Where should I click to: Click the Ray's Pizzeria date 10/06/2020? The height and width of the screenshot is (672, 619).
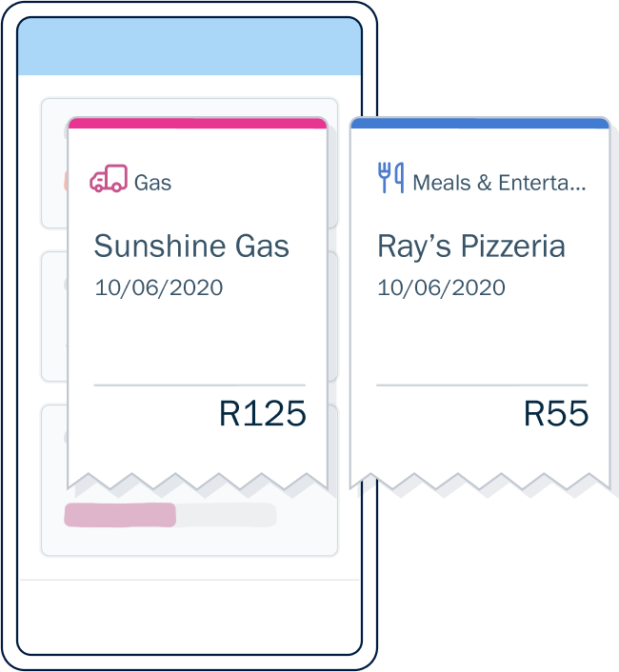point(441,287)
